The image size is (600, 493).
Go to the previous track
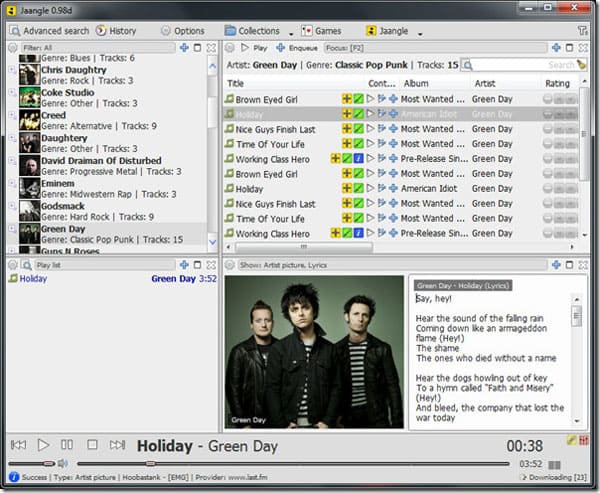pos(18,445)
